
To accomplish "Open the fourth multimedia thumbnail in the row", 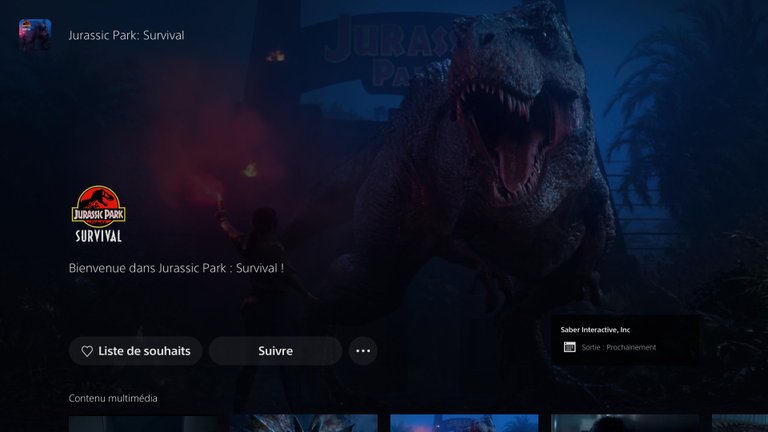I will point(625,424).
